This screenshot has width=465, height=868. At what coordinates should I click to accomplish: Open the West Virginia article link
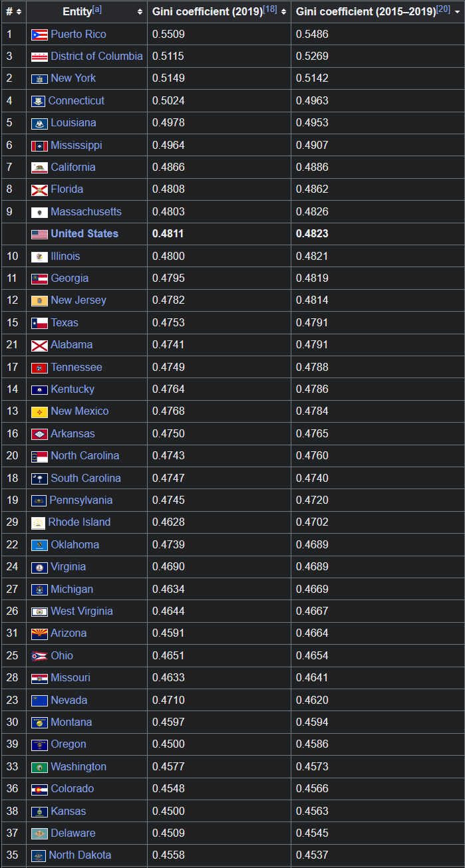pos(82,611)
